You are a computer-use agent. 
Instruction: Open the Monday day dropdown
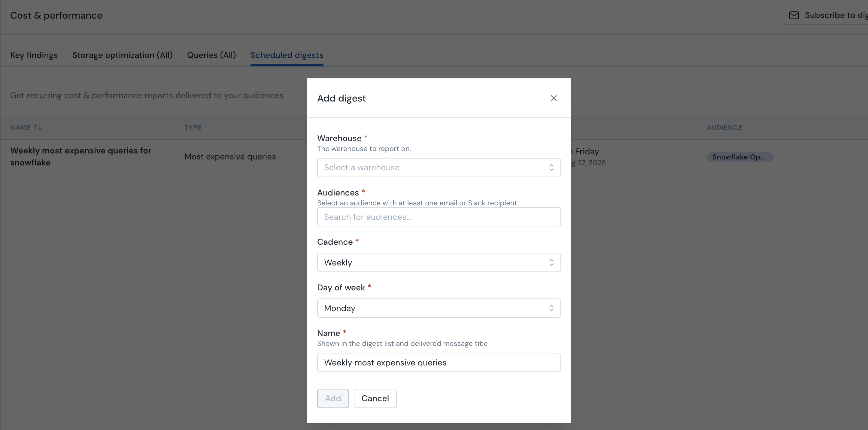pos(439,308)
